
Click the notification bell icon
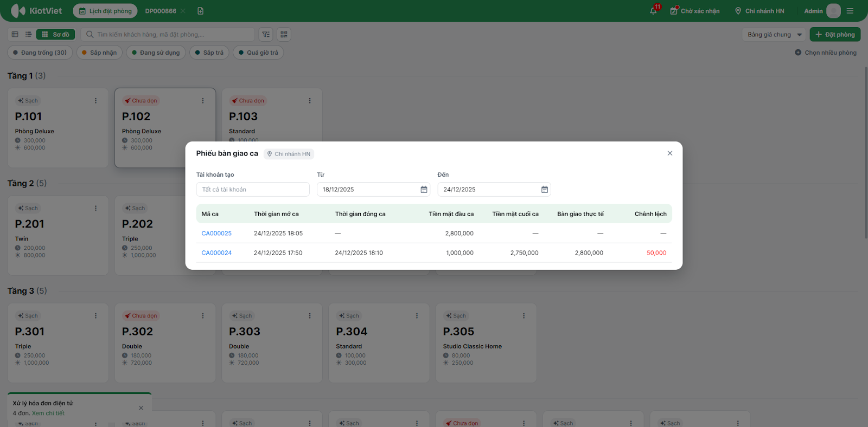point(653,11)
